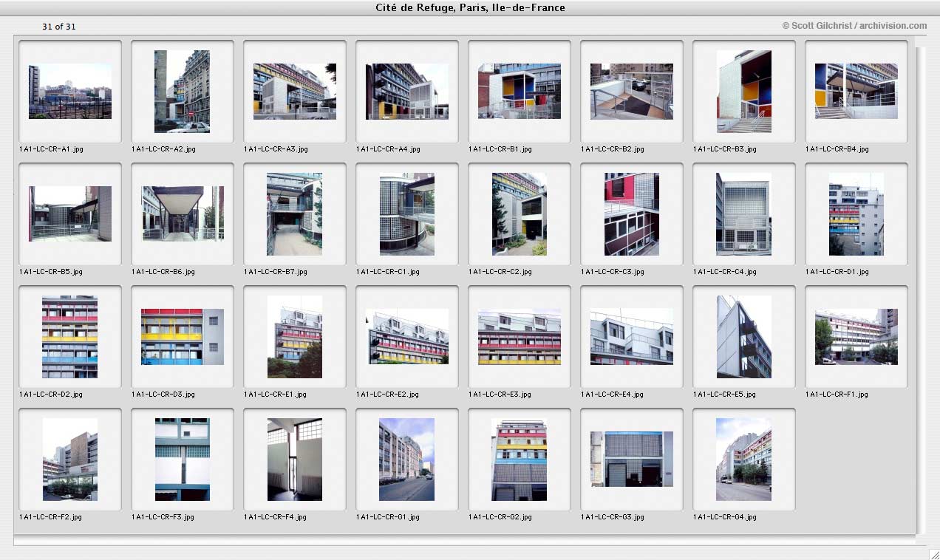Select thumbnail 1A1-LC-CR-G1.jpg
Viewport: 940px width, 560px height.
pos(407,460)
